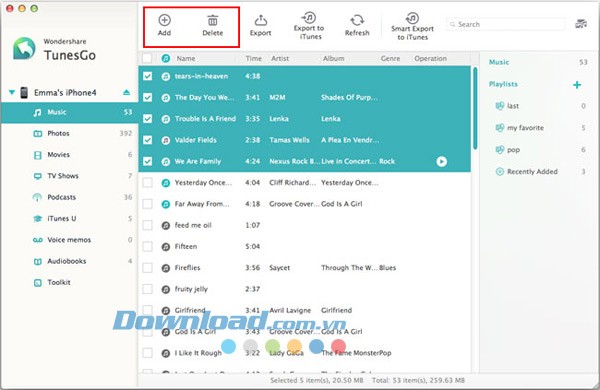Screen dimensions: 600x390
Task: Open TV Shows in the sidebar
Action: 69,176
